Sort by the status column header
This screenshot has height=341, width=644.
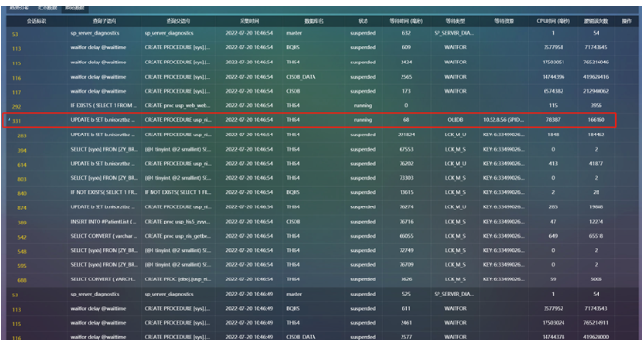[x=363, y=21]
